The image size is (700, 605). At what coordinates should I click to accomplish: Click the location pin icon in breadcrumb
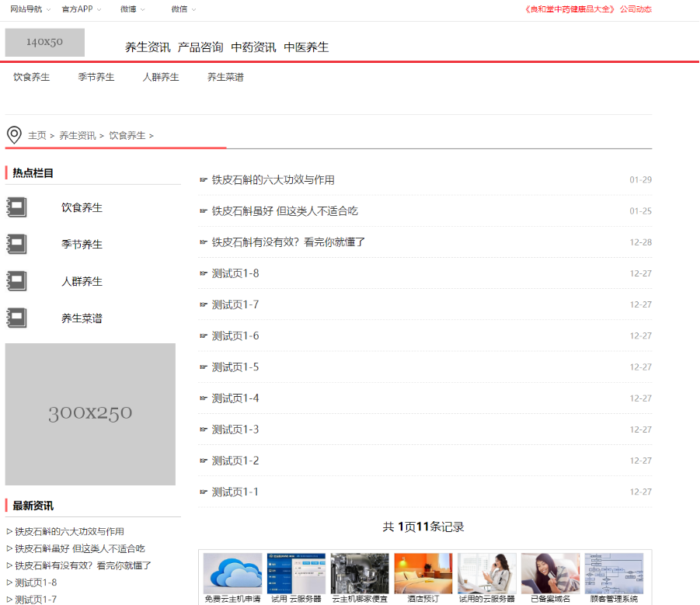[x=14, y=135]
